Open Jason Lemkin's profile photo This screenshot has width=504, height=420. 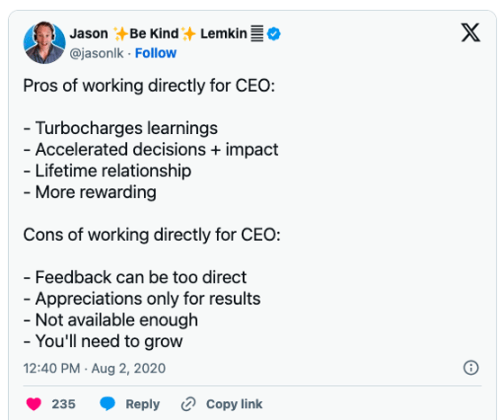pyautogui.click(x=44, y=42)
